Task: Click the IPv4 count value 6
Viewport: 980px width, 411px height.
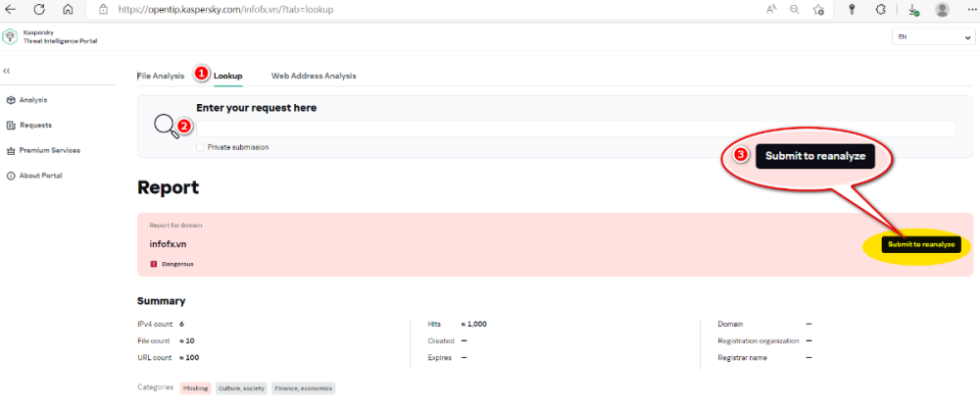Action: (x=182, y=324)
